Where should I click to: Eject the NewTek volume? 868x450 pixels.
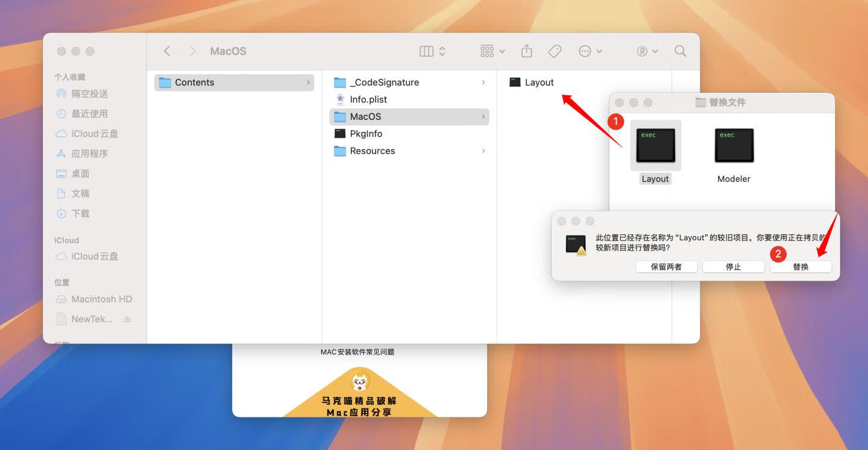pyautogui.click(x=127, y=319)
